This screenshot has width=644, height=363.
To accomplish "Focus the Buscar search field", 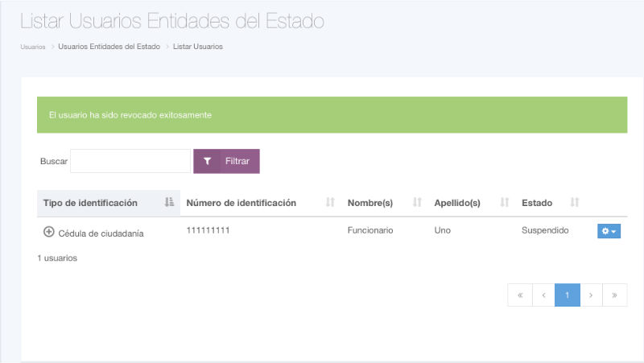I will (x=130, y=161).
